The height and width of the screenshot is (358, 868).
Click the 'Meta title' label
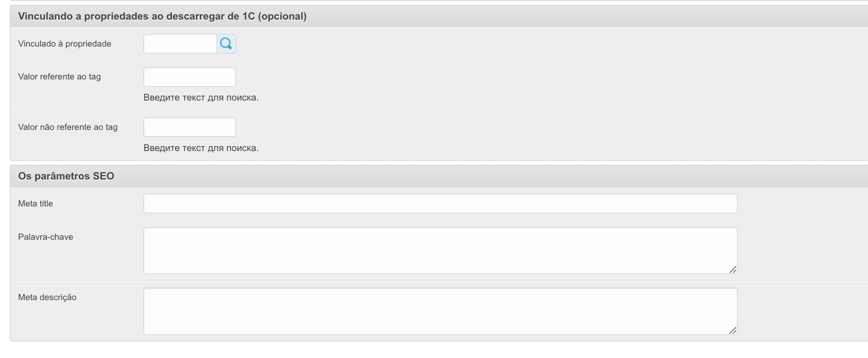coord(35,204)
